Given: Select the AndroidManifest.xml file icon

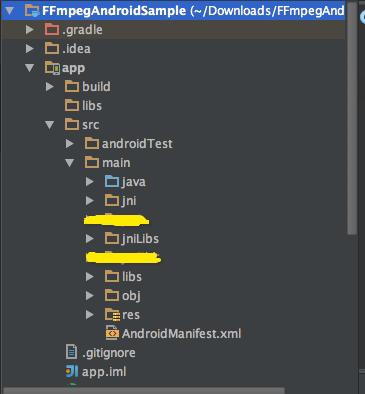Looking at the screenshot, I should [x=112, y=333].
